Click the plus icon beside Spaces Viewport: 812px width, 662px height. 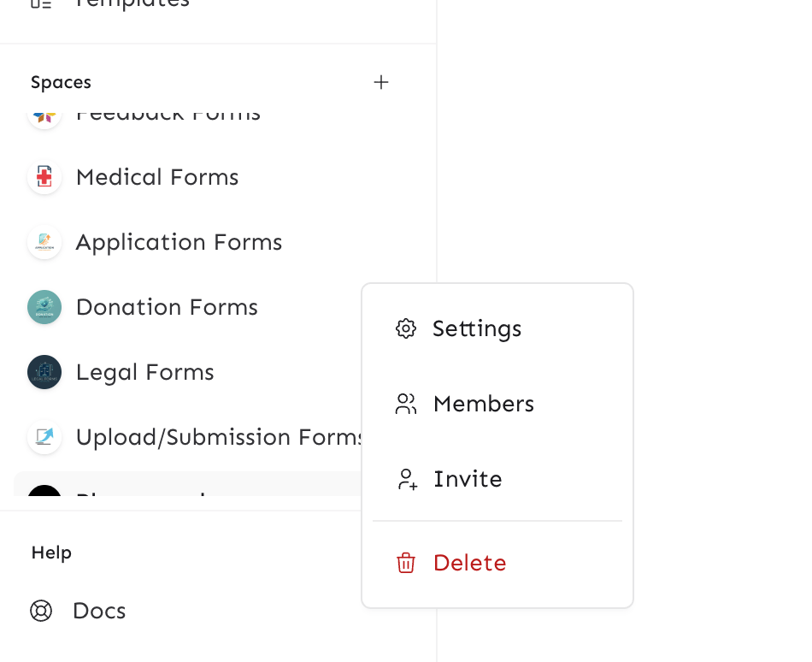point(381,82)
